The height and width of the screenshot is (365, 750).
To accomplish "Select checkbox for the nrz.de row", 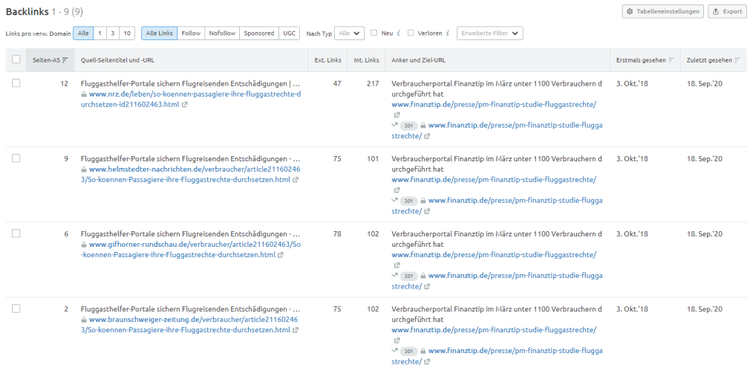I will [16, 83].
